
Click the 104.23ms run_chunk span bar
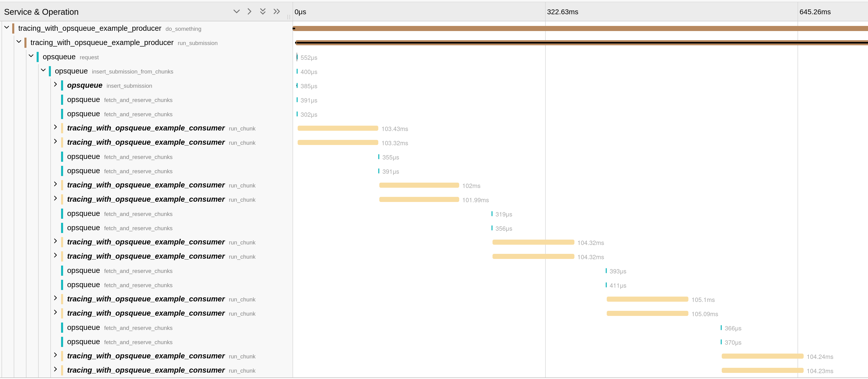point(762,370)
